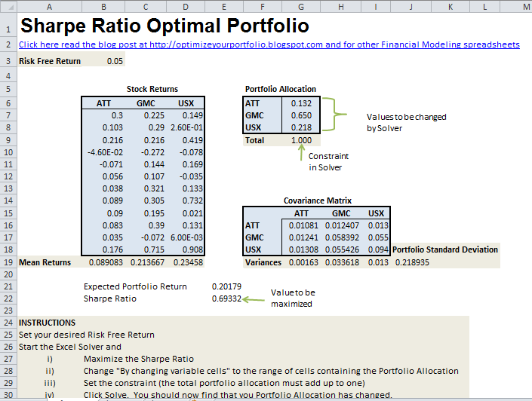
Task: Click the 'Constraint in Solver' annotation text
Action: (x=328, y=162)
